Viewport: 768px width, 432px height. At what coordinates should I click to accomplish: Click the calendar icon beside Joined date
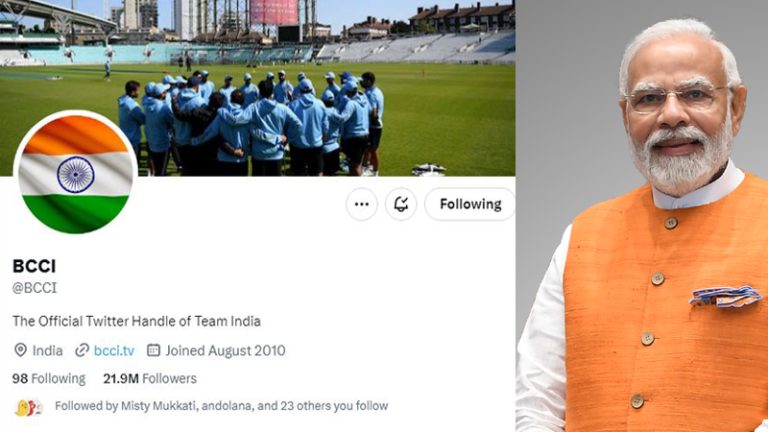153,350
